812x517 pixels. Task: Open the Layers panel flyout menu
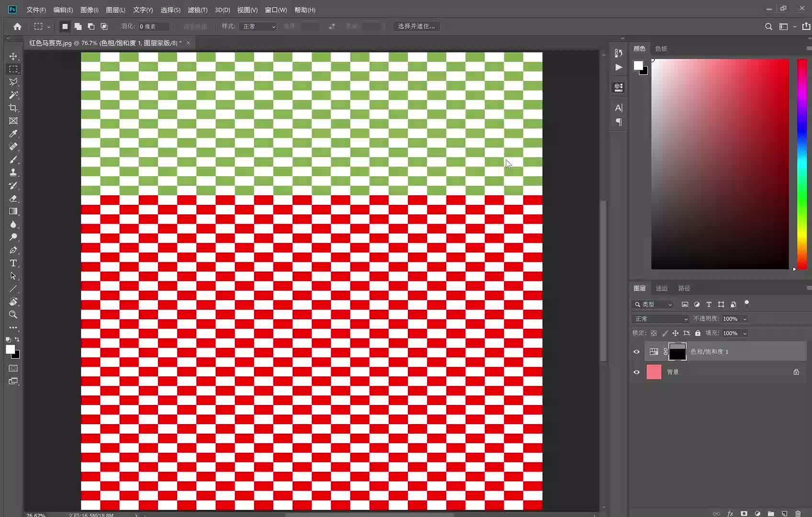[809, 288]
